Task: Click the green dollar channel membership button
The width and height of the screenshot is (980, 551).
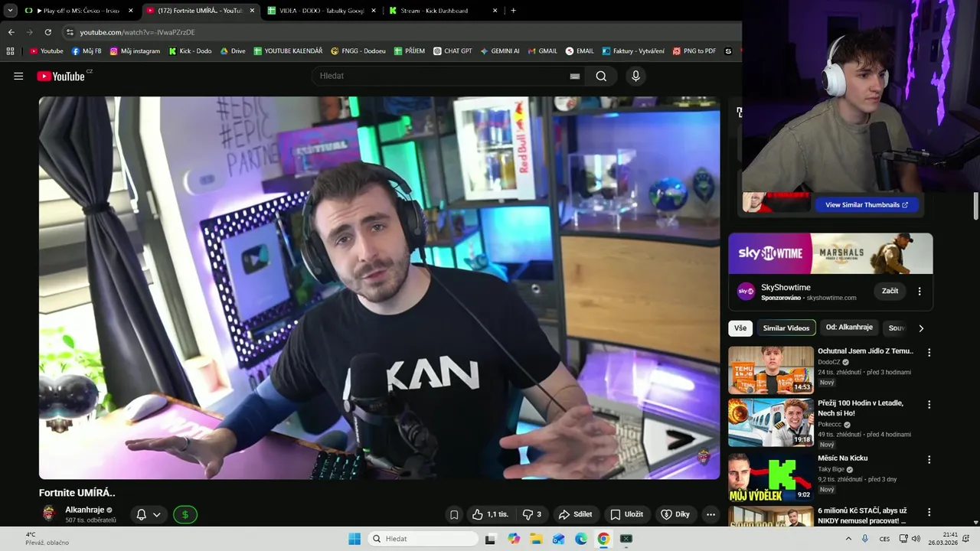Action: coord(185,514)
